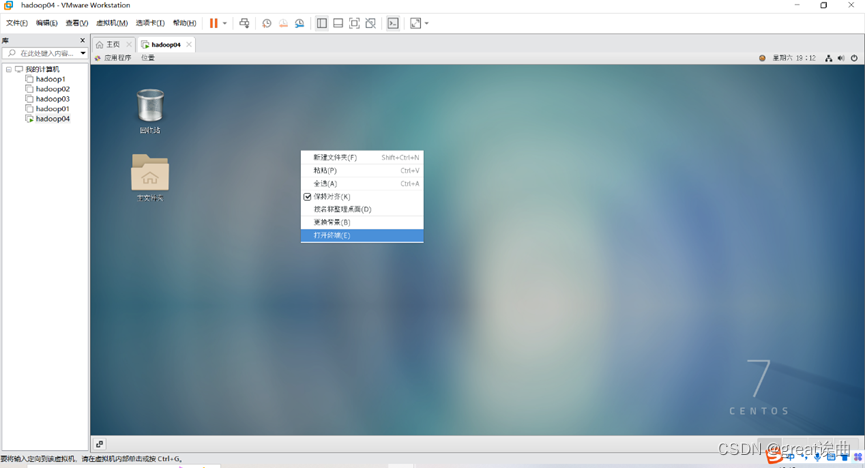Open the 位置 menu in CentOS panel
Screen dimensions: 865x468
pyautogui.click(x=147, y=58)
